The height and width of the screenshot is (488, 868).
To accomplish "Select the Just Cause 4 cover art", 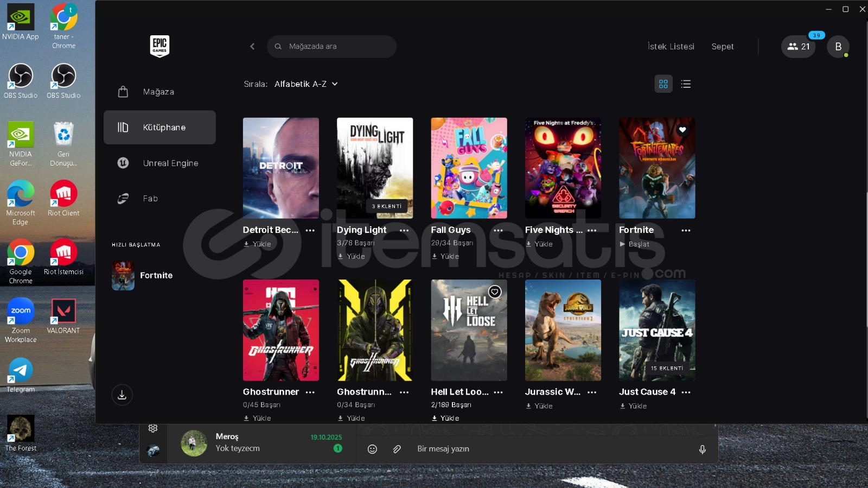I will click(x=657, y=330).
